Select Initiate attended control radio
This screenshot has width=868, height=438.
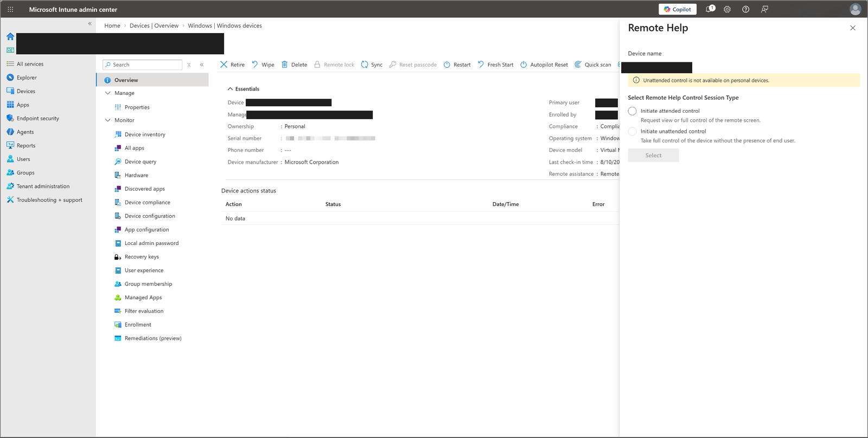coord(632,111)
